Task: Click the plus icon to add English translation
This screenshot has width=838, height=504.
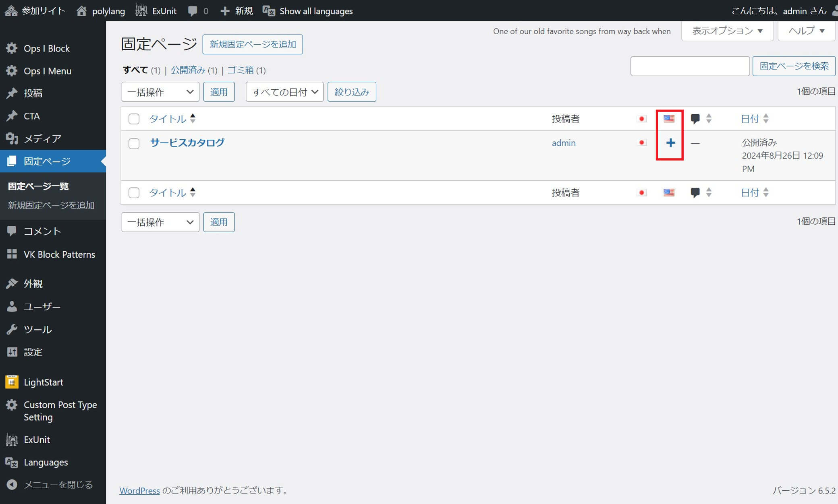Action: pos(670,143)
